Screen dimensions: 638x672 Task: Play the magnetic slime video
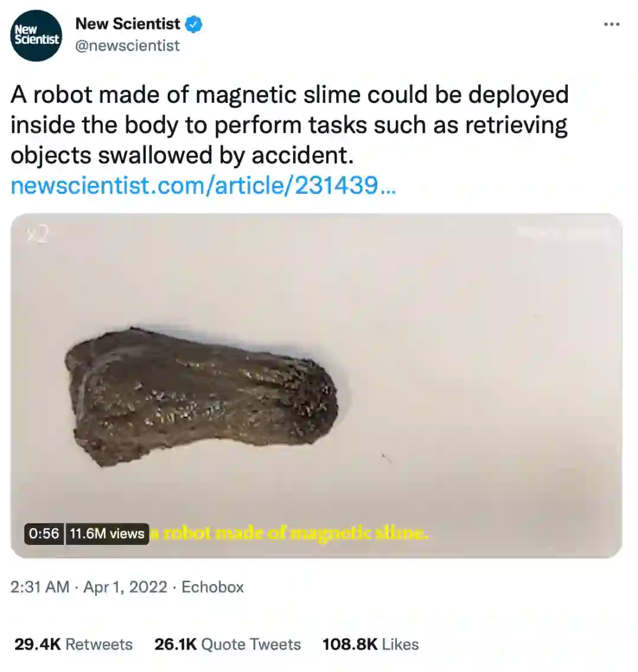click(x=316, y=385)
